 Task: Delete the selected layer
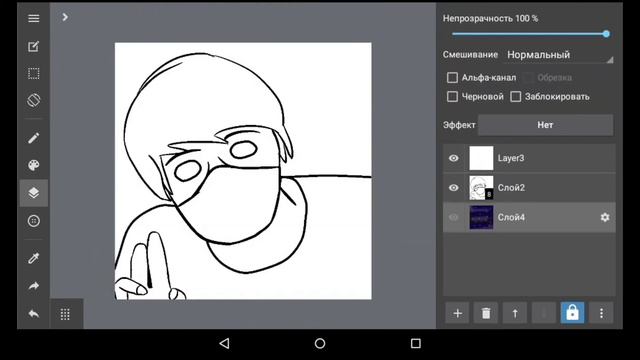486,313
